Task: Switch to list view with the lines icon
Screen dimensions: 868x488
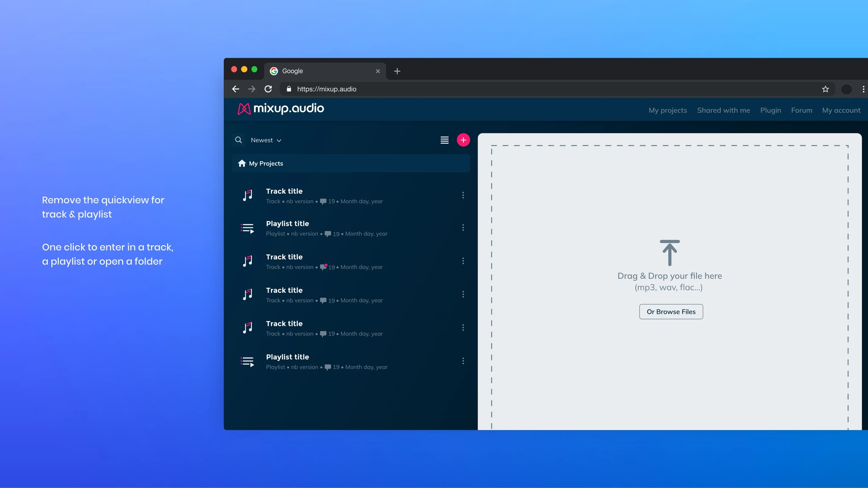Action: [445, 140]
